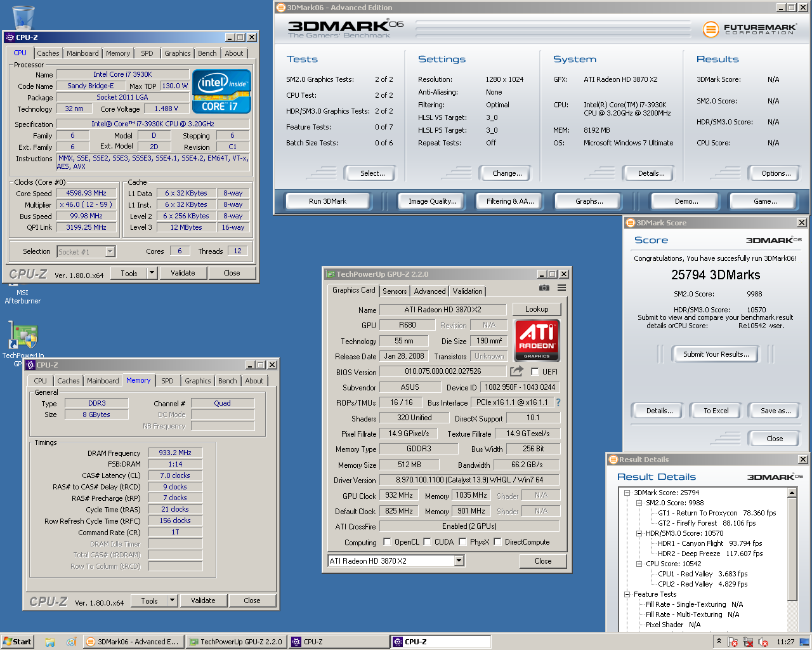Click the Graphs button in 3DMark06

[x=589, y=201]
